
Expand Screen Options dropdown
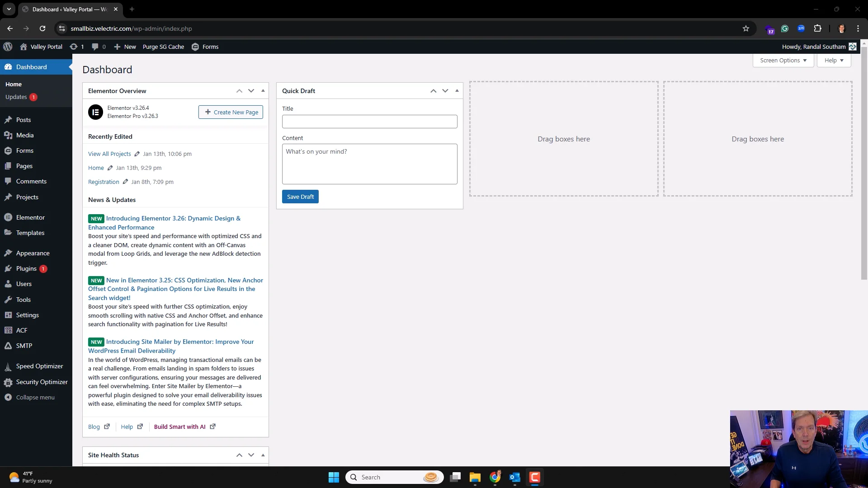point(783,61)
